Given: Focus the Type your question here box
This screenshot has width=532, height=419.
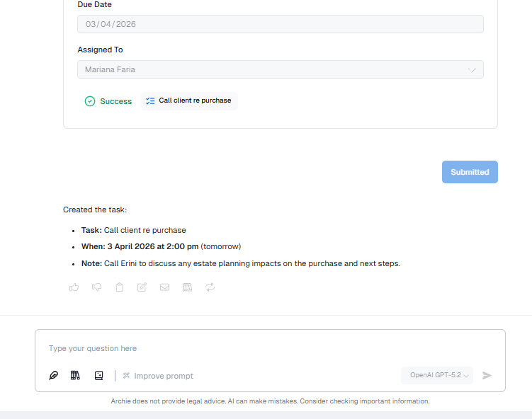Looking at the screenshot, I should tap(269, 348).
